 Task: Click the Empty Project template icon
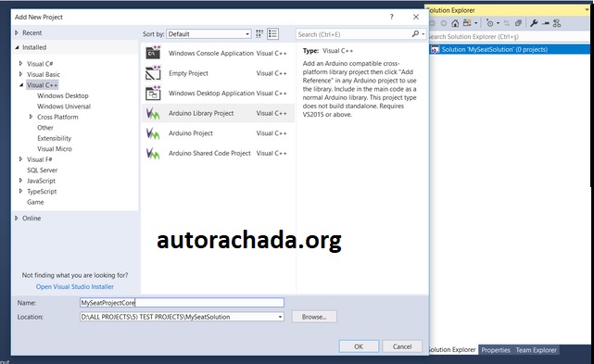[153, 73]
